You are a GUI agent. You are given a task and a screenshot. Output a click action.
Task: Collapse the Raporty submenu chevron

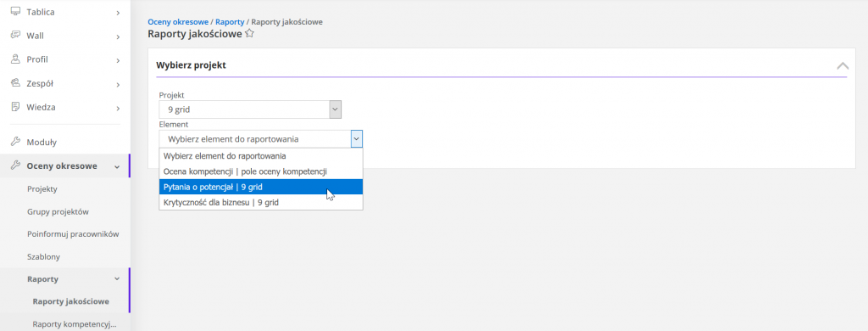[x=117, y=279]
